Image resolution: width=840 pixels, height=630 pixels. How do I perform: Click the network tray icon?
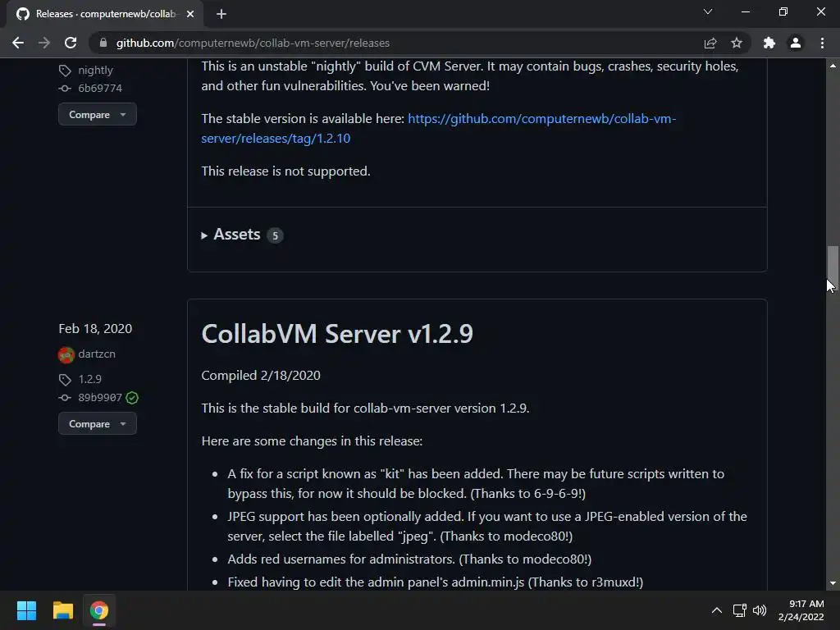coord(740,610)
